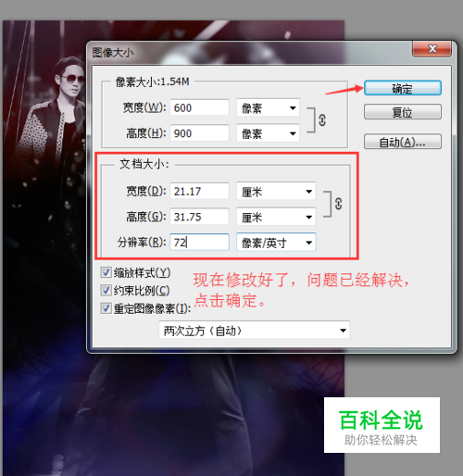Click the 自动(A)... button
Screen dimensions: 463x476
coord(403,142)
